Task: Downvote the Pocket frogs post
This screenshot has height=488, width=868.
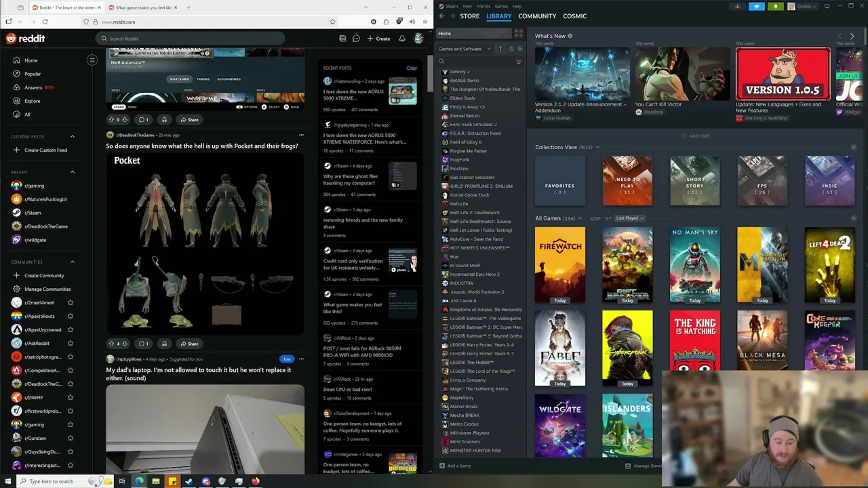Action: 124,344
